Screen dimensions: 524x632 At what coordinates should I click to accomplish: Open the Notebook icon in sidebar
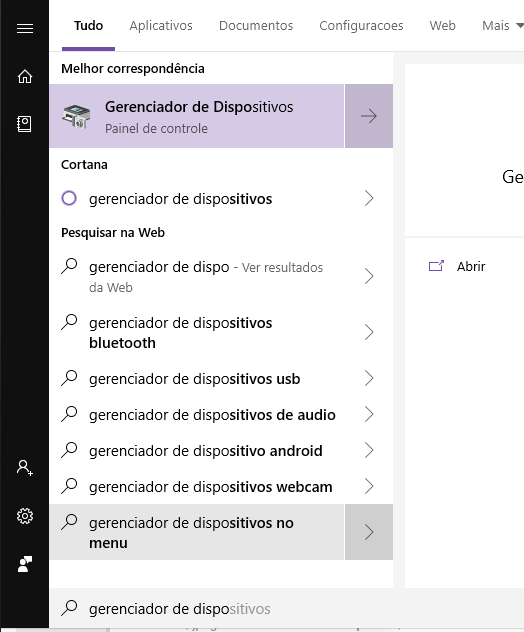[24, 124]
